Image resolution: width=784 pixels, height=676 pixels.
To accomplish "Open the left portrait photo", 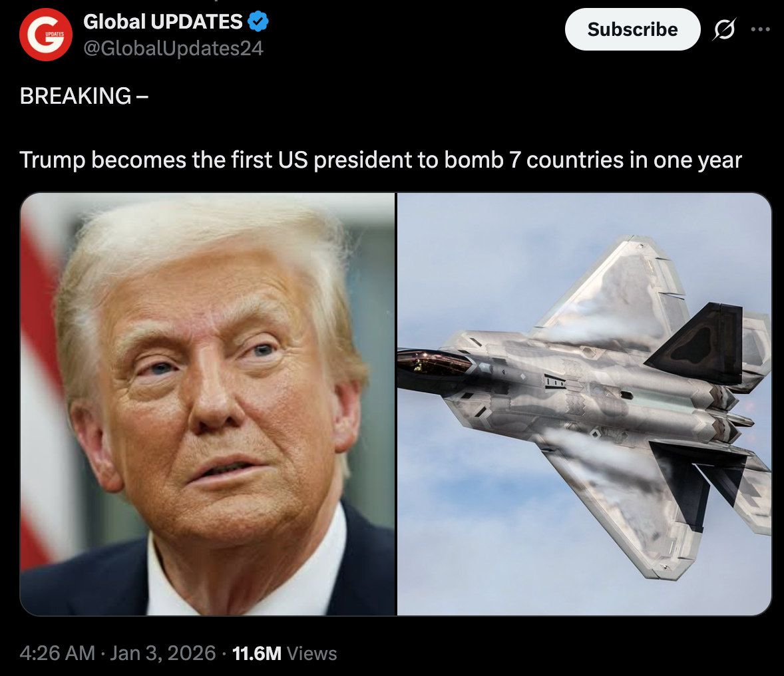I will [x=208, y=404].
